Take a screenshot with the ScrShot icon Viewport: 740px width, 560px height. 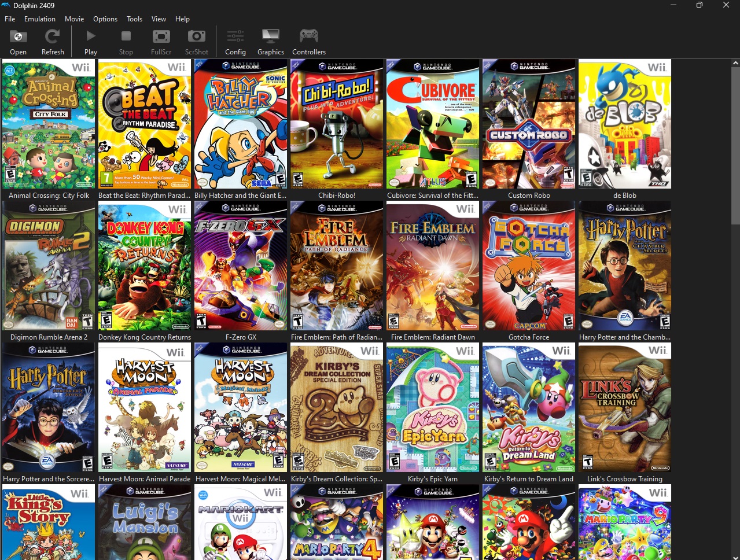pos(197,37)
